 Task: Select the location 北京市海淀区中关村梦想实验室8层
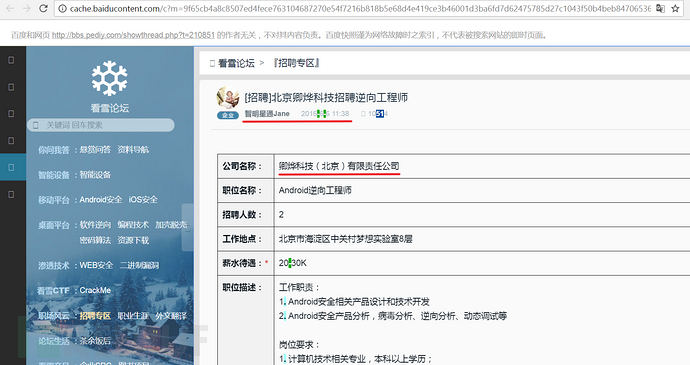pos(345,239)
